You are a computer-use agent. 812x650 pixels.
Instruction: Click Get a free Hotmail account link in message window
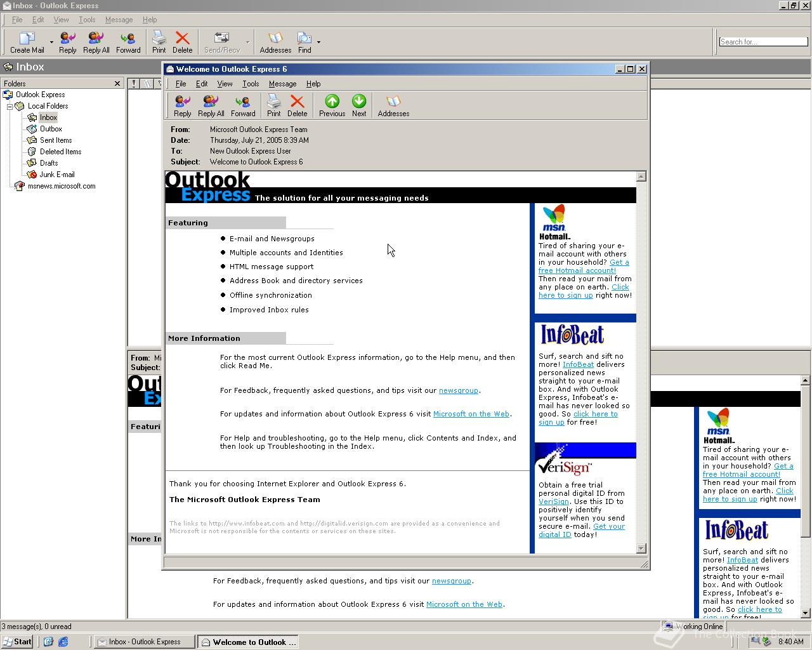584,266
